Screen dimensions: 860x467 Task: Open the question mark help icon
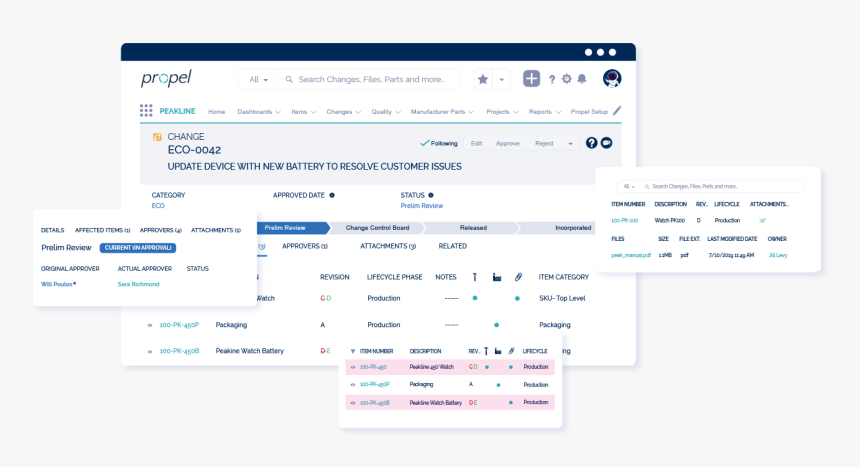552,79
